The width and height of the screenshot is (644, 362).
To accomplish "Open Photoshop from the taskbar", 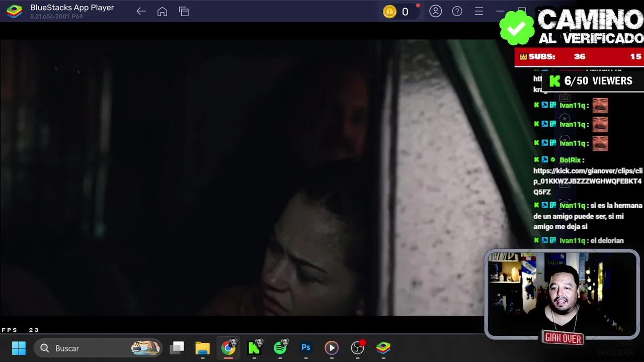I will 306,348.
